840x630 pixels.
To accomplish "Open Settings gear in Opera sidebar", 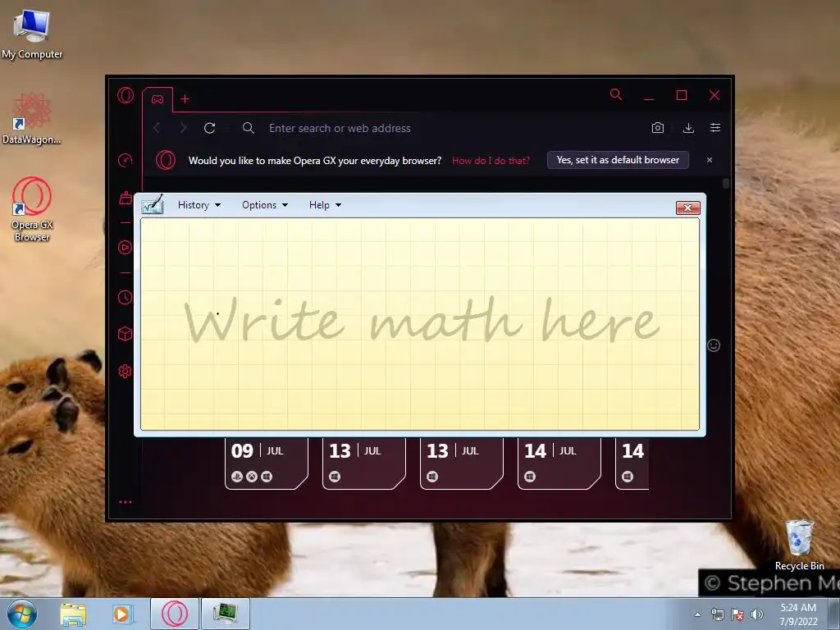I will [x=125, y=372].
